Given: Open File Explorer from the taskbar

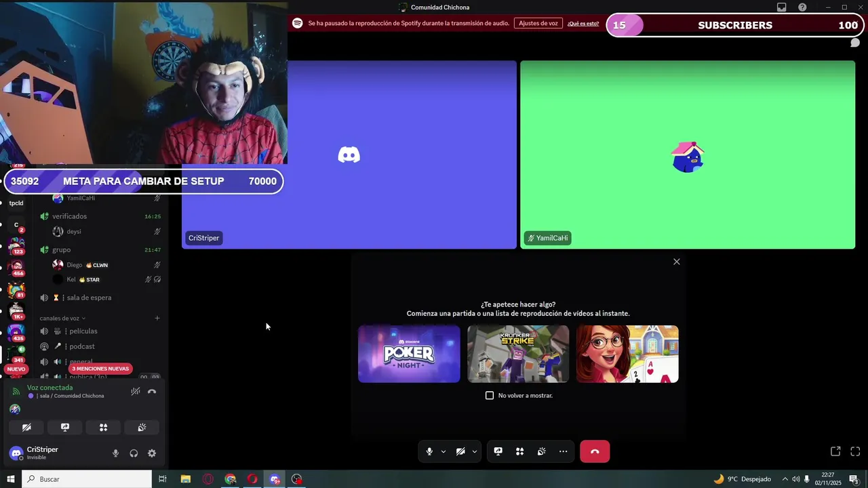Looking at the screenshot, I should point(185,479).
